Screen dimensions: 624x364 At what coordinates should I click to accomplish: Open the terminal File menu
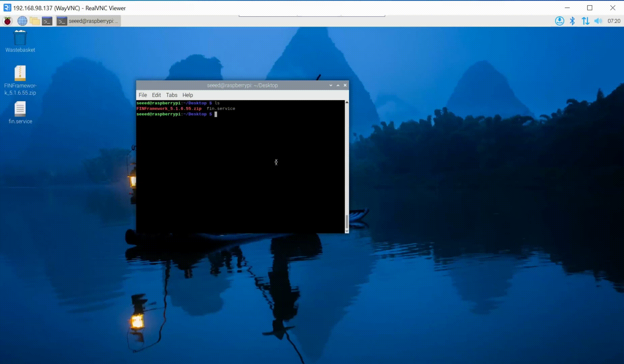click(x=142, y=95)
